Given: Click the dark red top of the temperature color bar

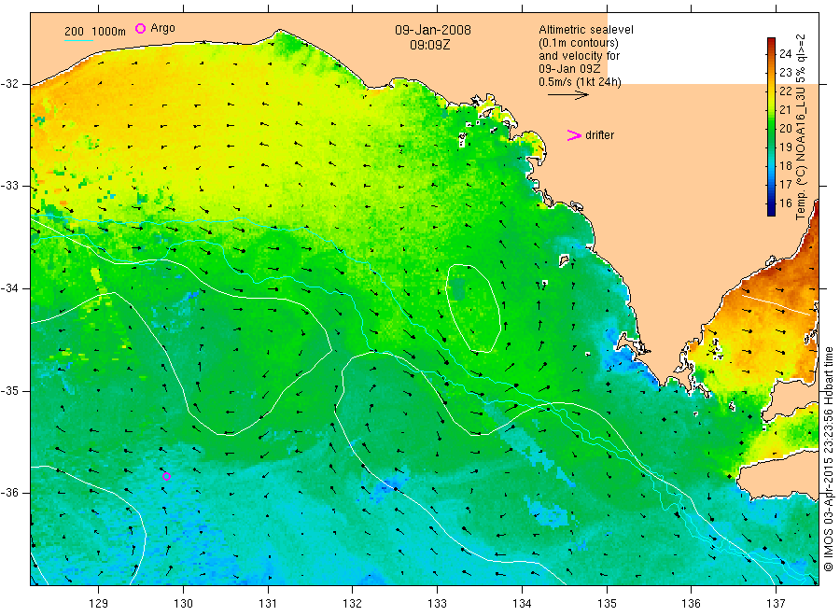Looking at the screenshot, I should point(772,43).
